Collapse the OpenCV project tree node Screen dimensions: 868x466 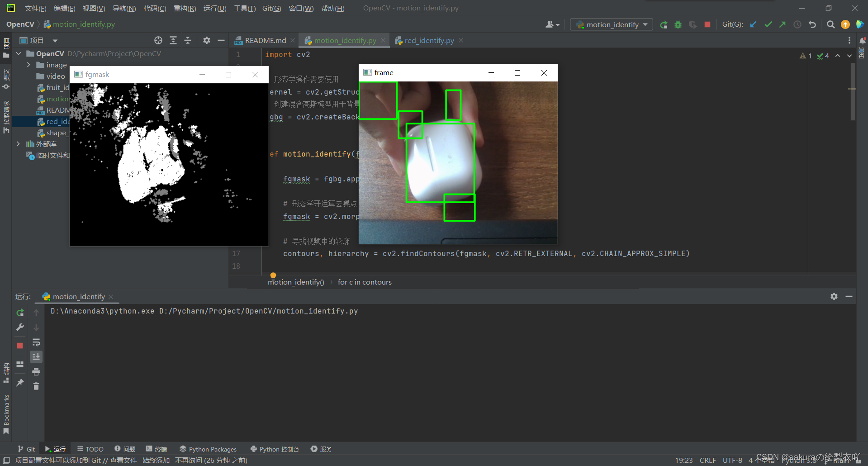pyautogui.click(x=19, y=53)
